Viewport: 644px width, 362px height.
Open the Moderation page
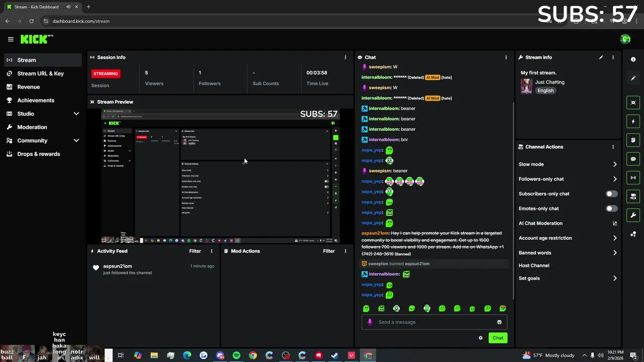(x=43, y=127)
